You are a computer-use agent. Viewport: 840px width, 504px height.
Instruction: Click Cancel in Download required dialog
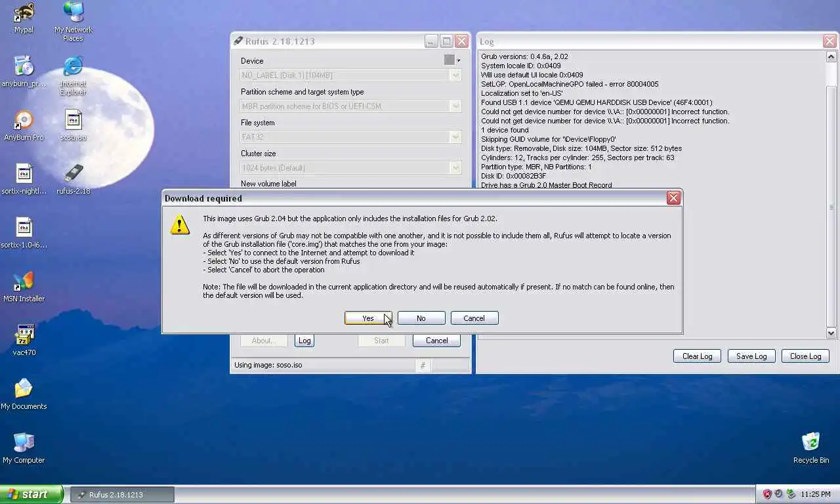click(474, 318)
